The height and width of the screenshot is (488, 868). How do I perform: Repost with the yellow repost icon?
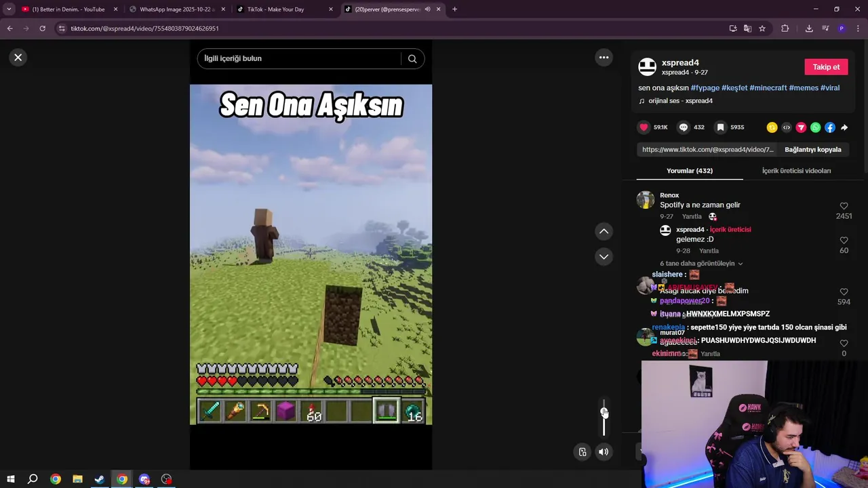[x=772, y=127]
